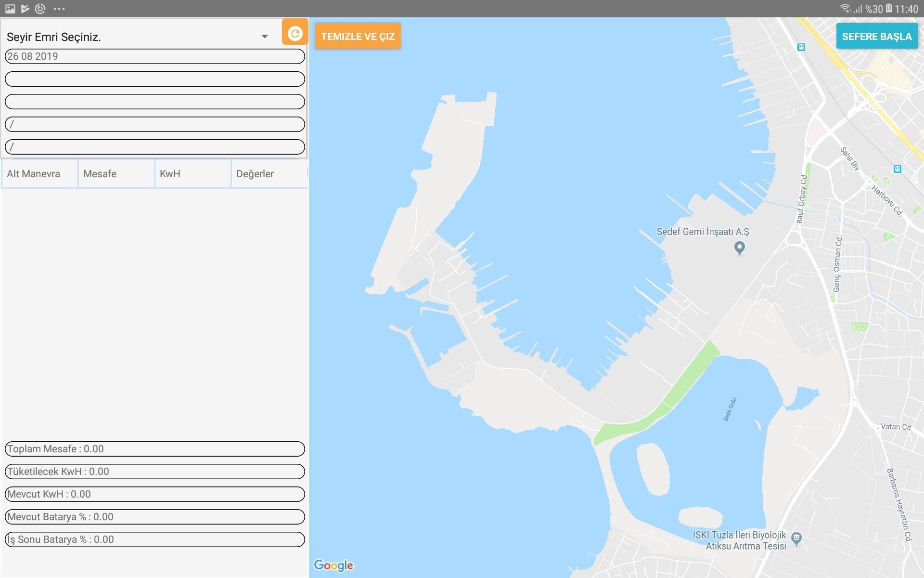Click the Genç Osman Cd. street label
924x578 pixels.
tap(838, 264)
